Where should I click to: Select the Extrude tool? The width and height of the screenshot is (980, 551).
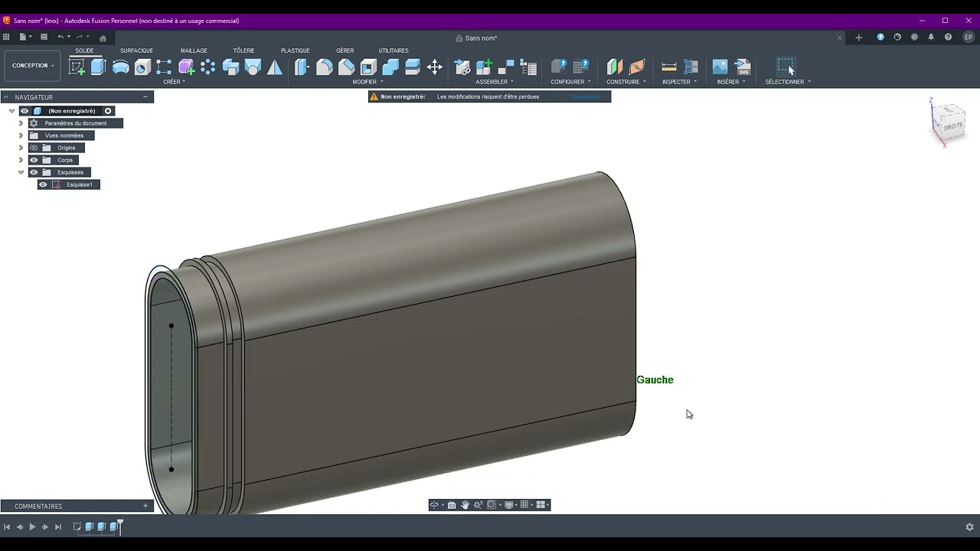(98, 67)
